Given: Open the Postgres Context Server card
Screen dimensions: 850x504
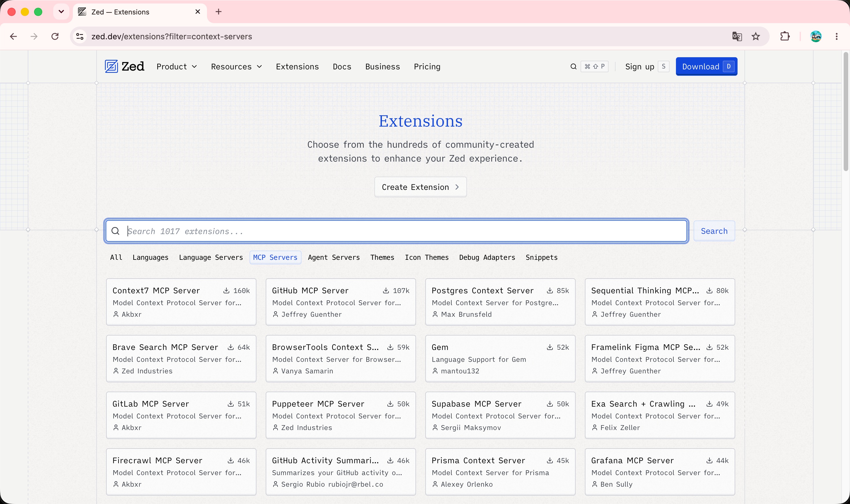Looking at the screenshot, I should coord(500,302).
